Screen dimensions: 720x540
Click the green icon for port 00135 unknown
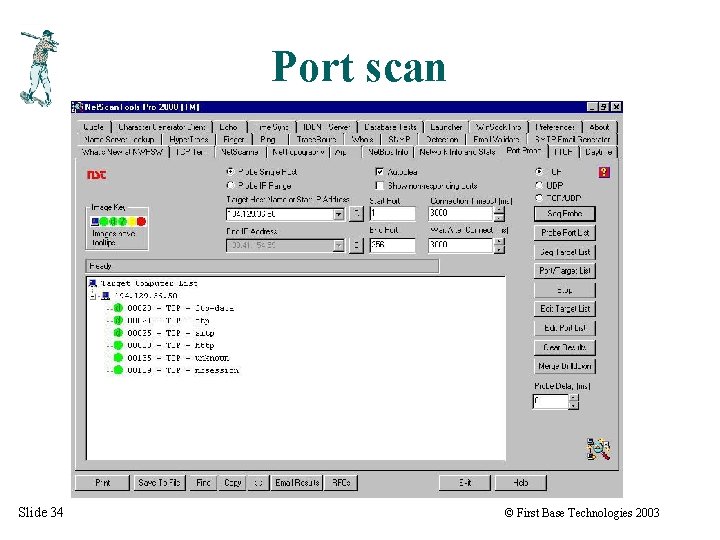(x=118, y=358)
